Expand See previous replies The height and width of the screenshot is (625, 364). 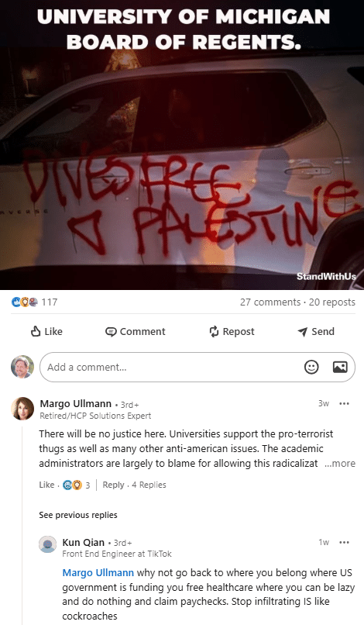(x=78, y=515)
